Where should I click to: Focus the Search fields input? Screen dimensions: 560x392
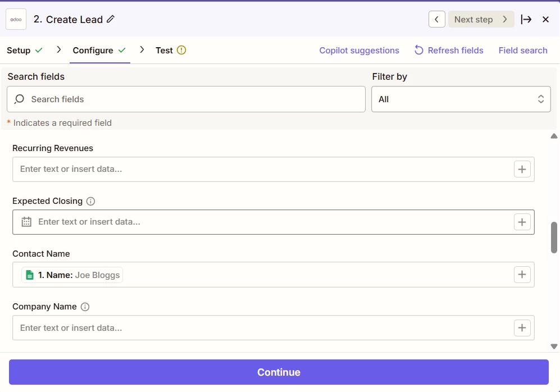186,99
